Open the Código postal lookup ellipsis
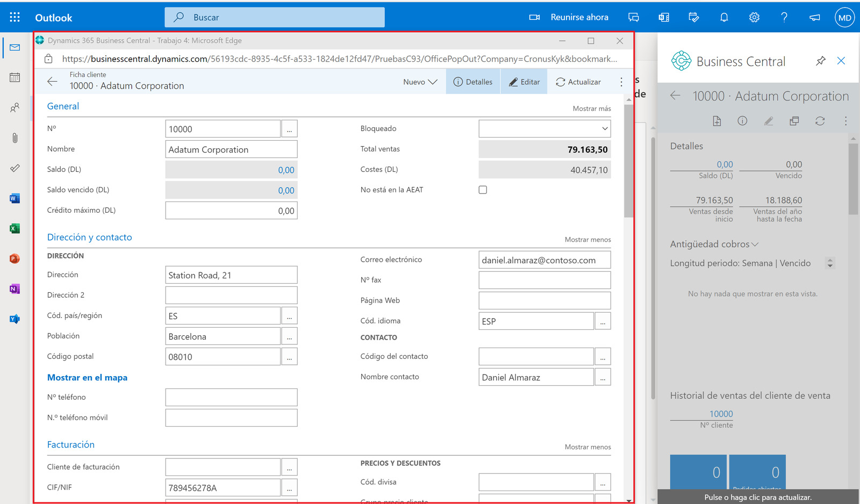860x504 pixels. click(x=289, y=357)
